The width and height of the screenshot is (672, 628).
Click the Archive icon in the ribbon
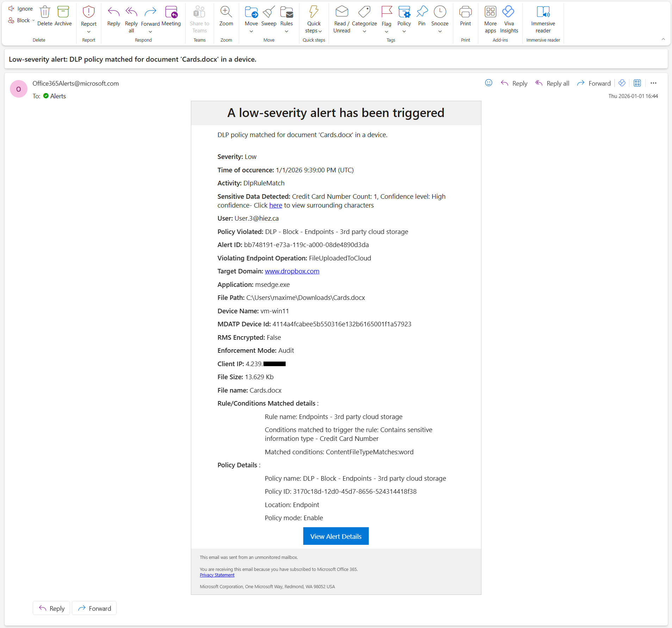coord(63,12)
